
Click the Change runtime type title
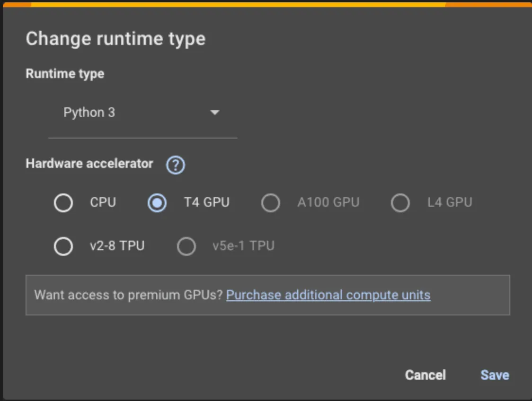(x=116, y=39)
